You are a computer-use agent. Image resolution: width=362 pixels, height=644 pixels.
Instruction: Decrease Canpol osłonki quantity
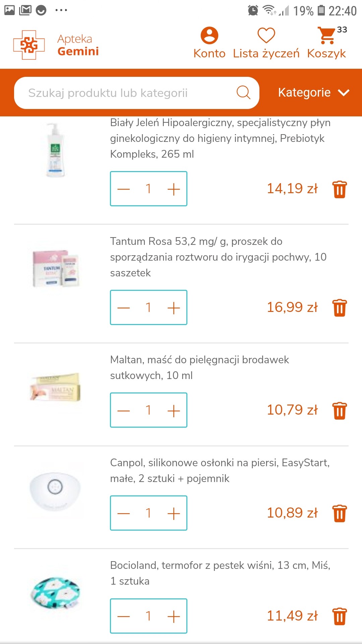pos(124,514)
